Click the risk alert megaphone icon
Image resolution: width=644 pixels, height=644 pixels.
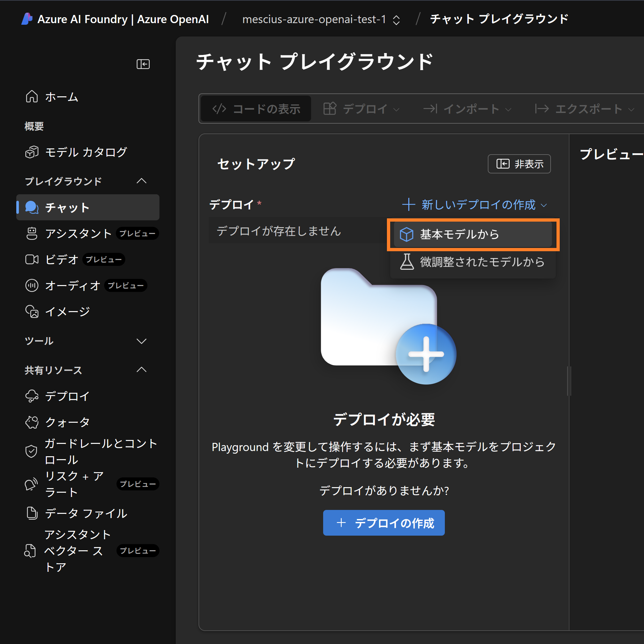click(31, 484)
